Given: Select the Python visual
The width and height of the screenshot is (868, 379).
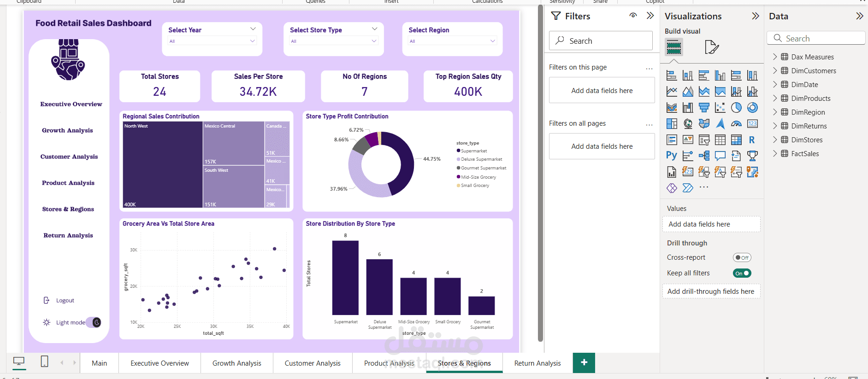Looking at the screenshot, I should pos(672,156).
